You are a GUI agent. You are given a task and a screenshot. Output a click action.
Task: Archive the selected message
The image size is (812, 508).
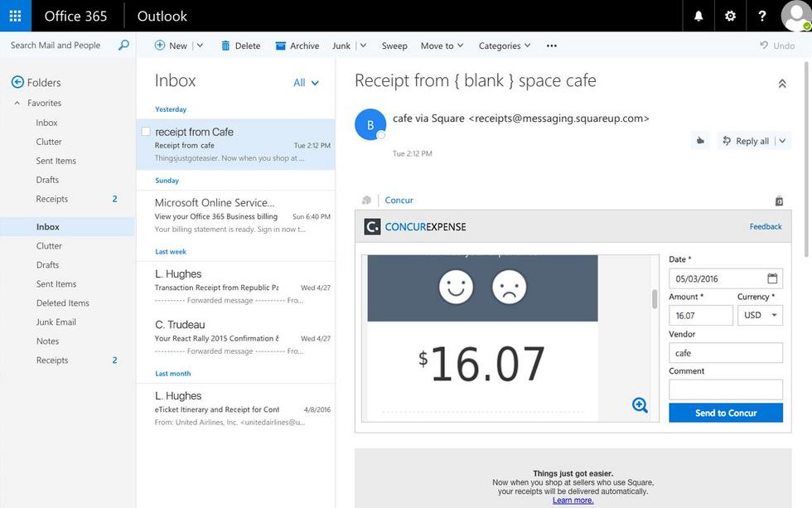(297, 46)
